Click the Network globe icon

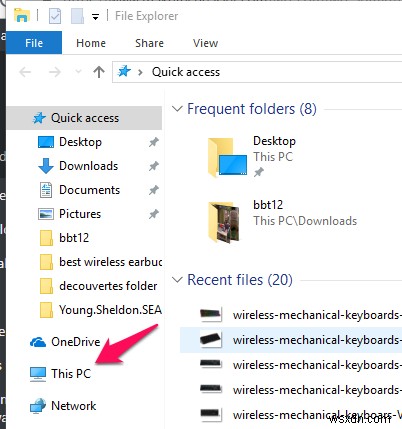click(38, 406)
